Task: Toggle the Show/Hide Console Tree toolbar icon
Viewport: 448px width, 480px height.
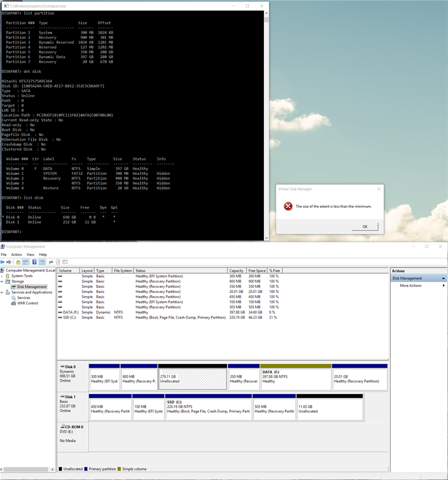Action: pos(26,262)
